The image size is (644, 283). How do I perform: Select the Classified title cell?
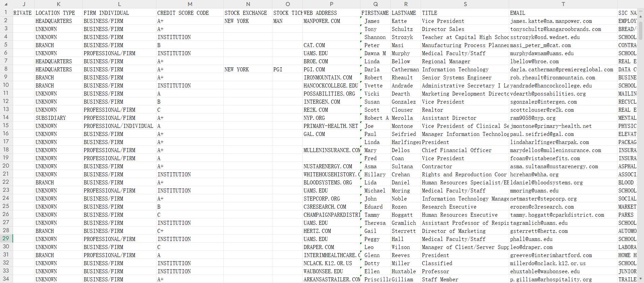(x=465, y=263)
